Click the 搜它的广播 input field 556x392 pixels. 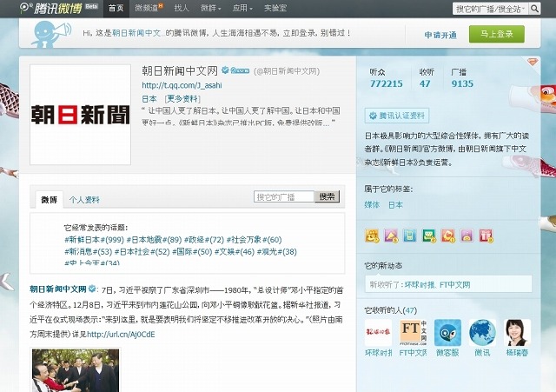click(284, 196)
